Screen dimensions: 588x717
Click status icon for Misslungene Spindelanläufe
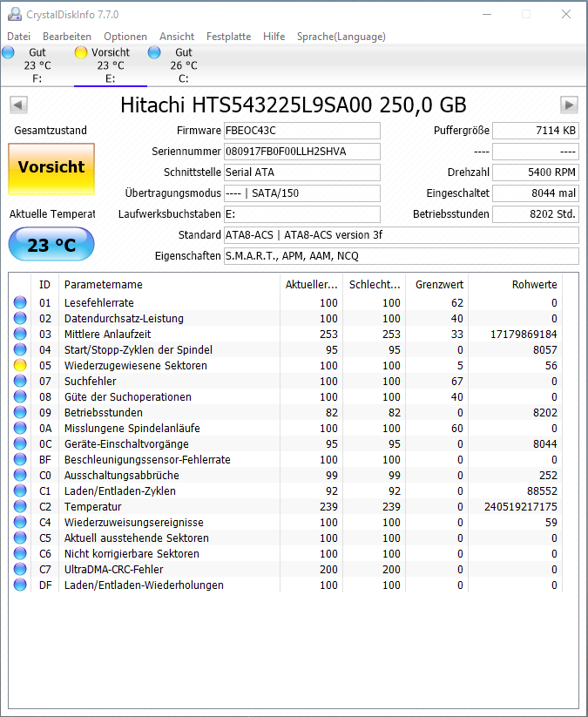(x=20, y=428)
